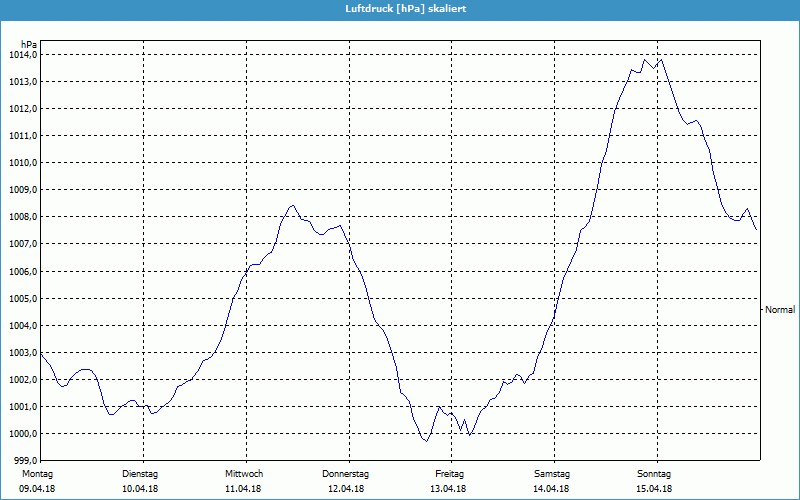Click the '1004,0' y-axis label
The image size is (800, 500).
(x=22, y=326)
